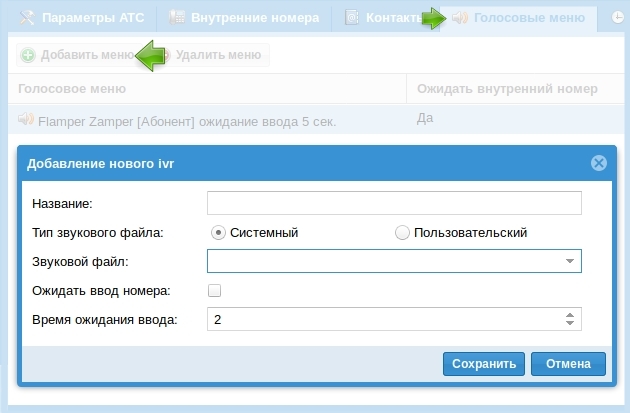Image resolution: width=630 pixels, height=413 pixels.
Task: Click speaker icon in Flamper Zamper row
Action: tap(26, 120)
